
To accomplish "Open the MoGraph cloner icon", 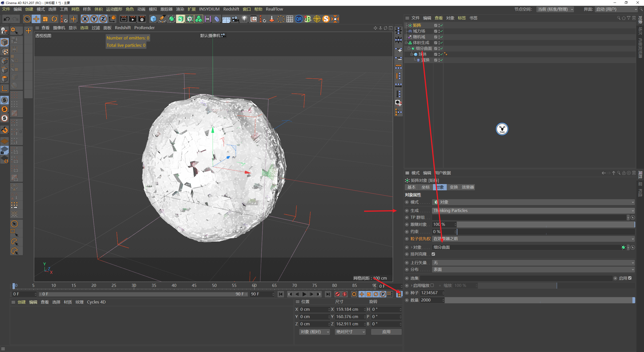I will pyautogui.click(x=190, y=19).
